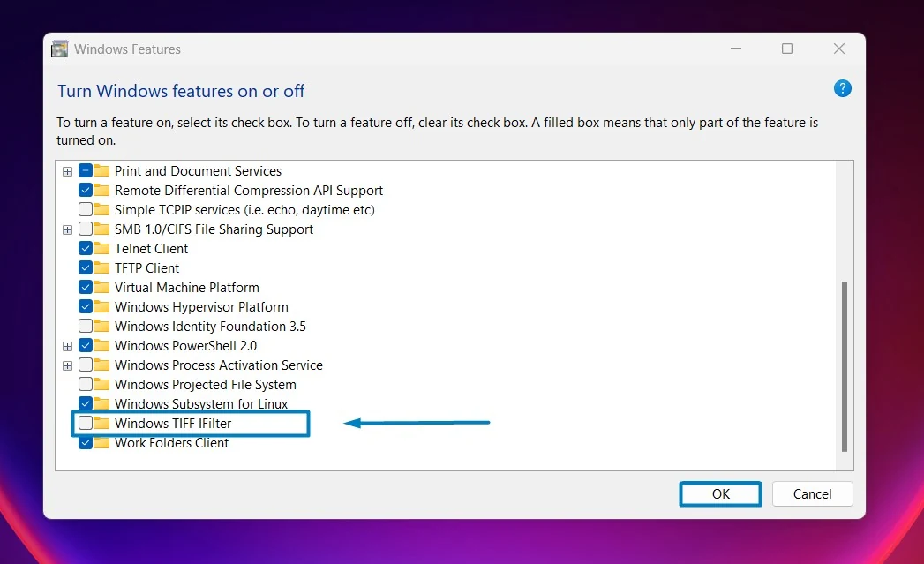Check Windows Identity Foundation 3.5 checkbox
The width and height of the screenshot is (924, 564).
tap(86, 326)
